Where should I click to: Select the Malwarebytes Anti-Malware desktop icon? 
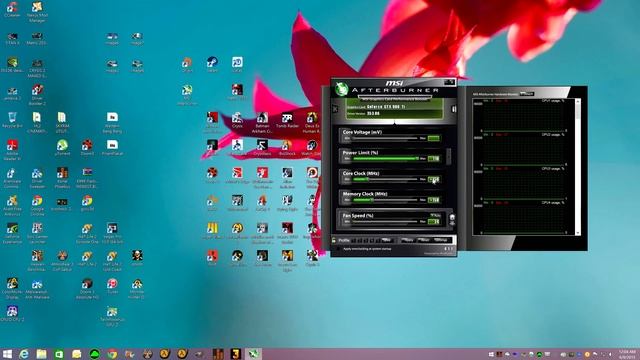[x=37, y=288]
